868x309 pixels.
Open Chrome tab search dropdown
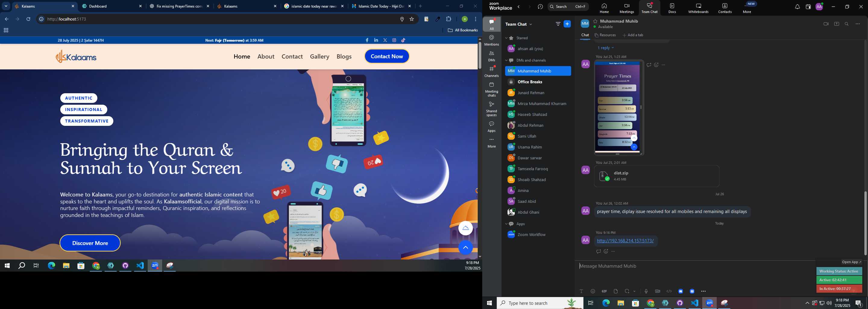[6, 6]
